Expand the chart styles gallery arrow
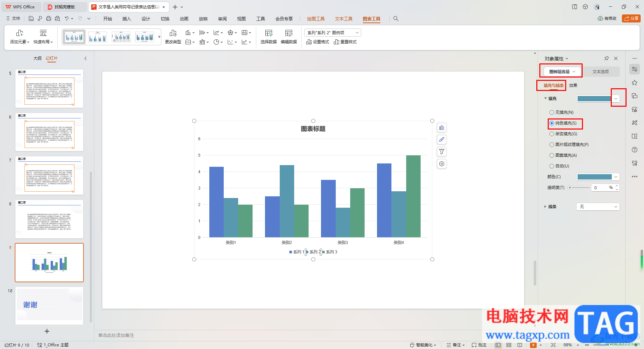The image size is (644, 349). [x=159, y=37]
